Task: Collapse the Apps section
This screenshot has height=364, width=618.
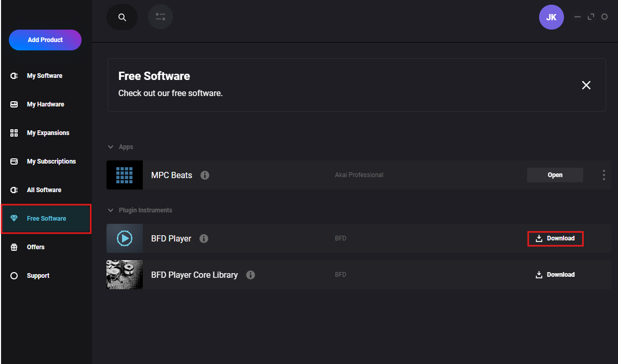Action: click(111, 147)
